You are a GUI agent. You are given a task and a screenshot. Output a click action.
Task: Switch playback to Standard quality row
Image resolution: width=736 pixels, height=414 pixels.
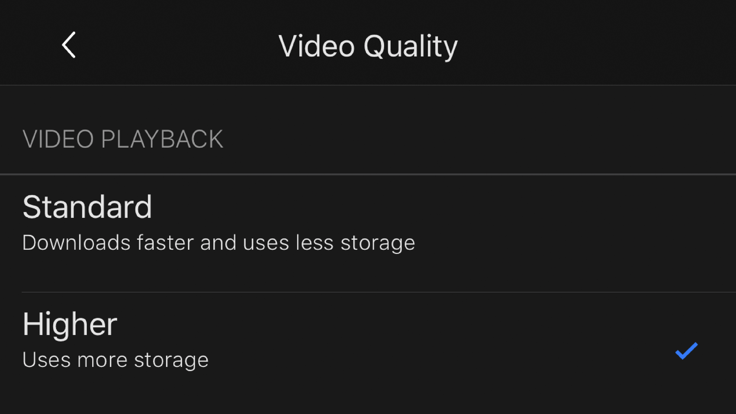[368, 233]
